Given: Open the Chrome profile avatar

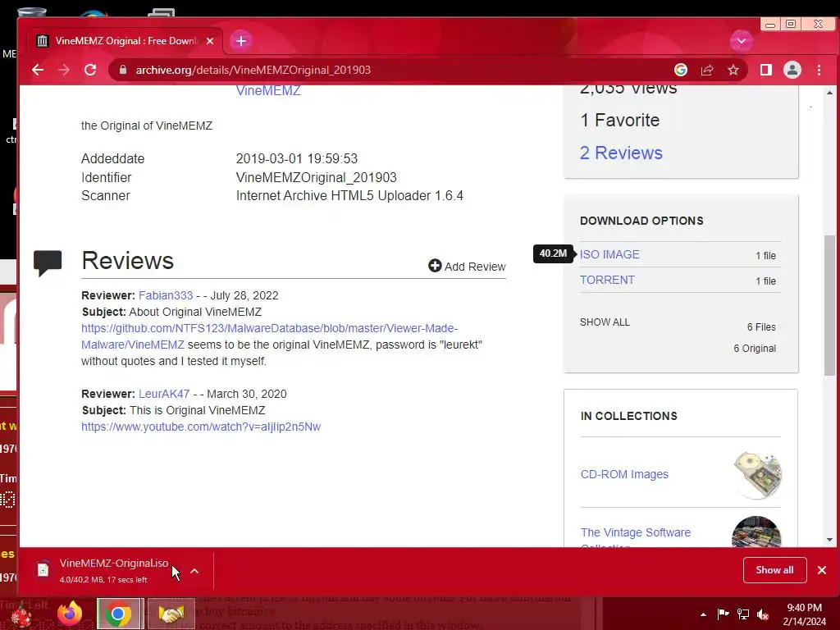Looking at the screenshot, I should 792,71.
